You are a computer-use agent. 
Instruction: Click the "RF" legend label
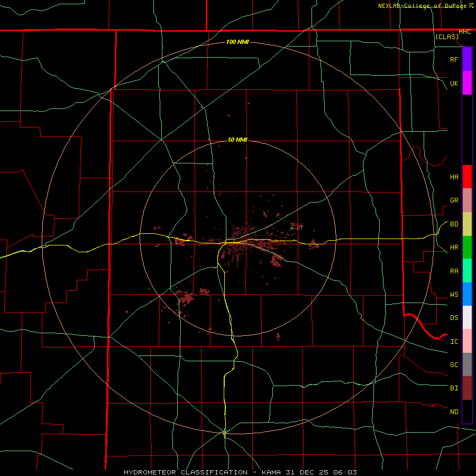tap(454, 59)
